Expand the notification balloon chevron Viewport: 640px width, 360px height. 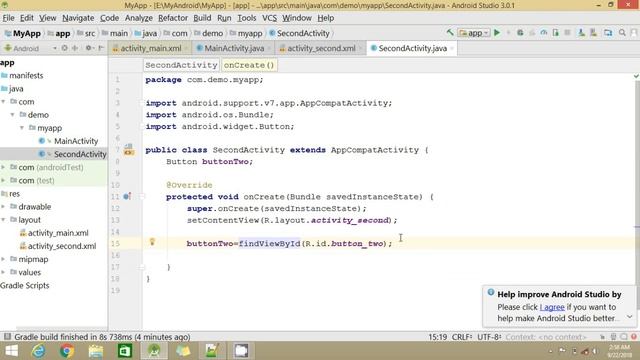click(630, 317)
